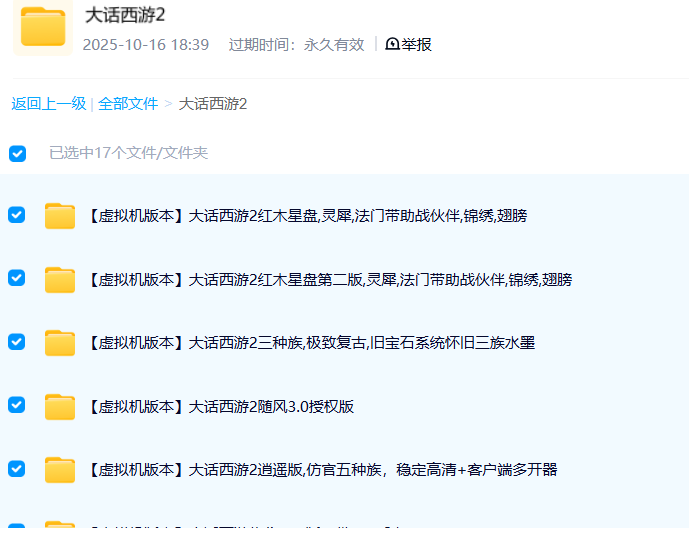Open folder 大话西游2三种族,极致复古 by its name
Viewport: 689px width, 539px height.
tap(311, 343)
